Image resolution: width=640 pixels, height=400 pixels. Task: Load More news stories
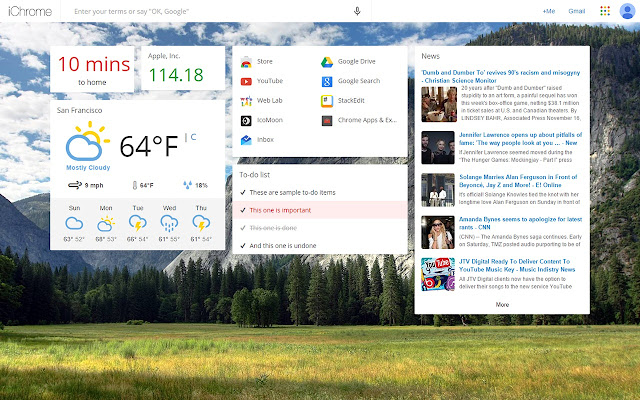(x=502, y=304)
